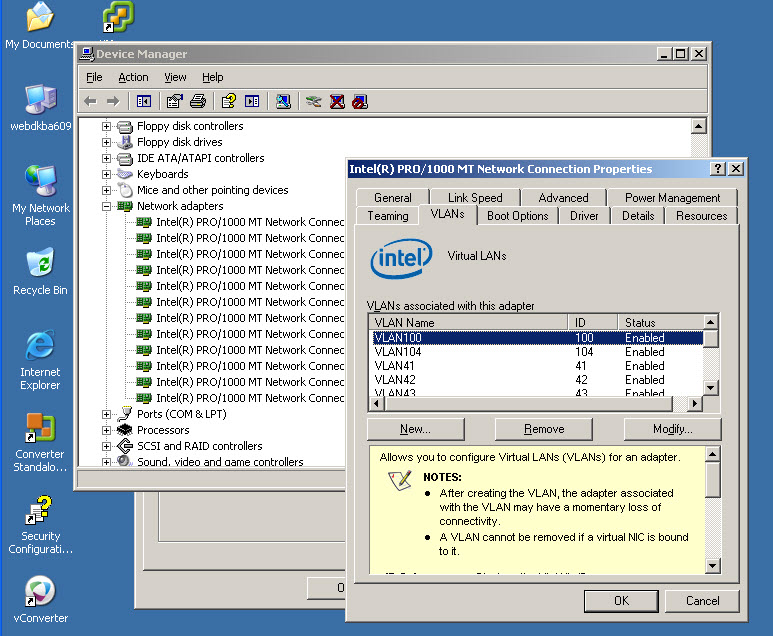Image resolution: width=773 pixels, height=636 pixels.
Task: Open Security Configuration desktop shortcut
Action: (40, 525)
